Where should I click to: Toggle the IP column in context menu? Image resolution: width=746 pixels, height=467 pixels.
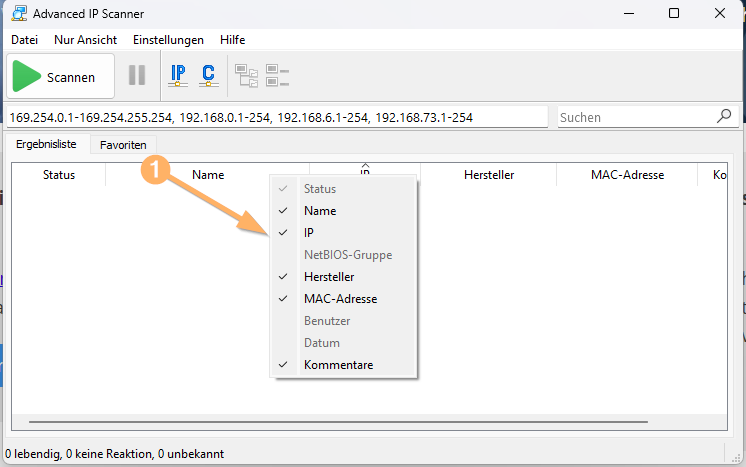pyautogui.click(x=343, y=233)
